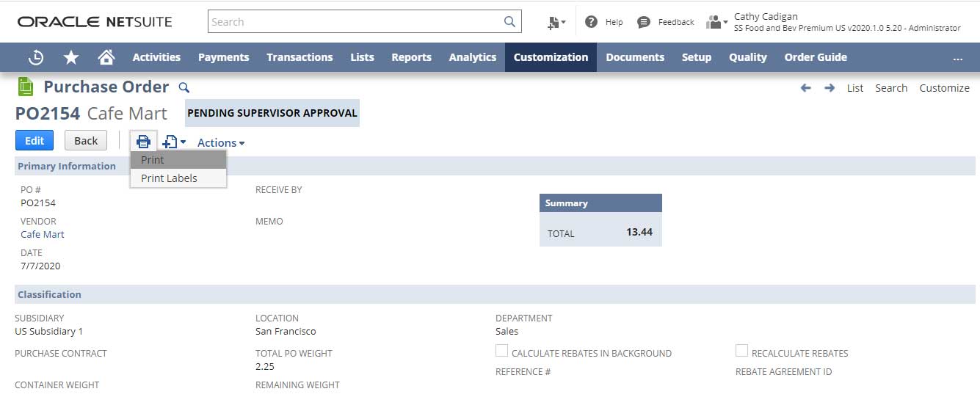
Task: Open the Change Role user icon
Action: (716, 22)
